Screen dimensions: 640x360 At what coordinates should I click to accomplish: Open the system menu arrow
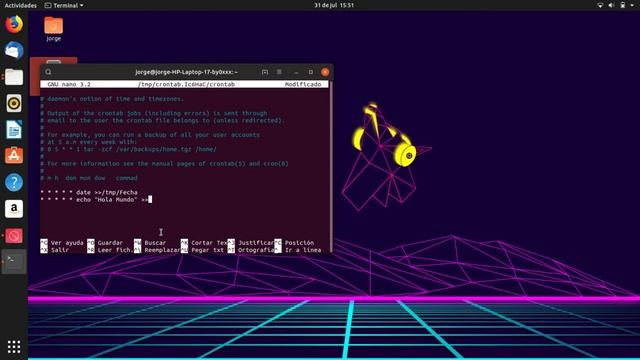click(x=632, y=5)
